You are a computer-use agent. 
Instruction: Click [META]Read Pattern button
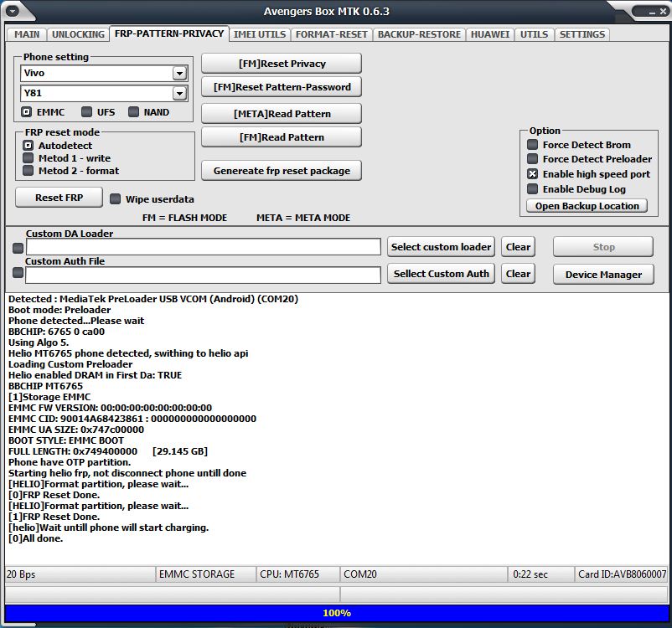click(x=282, y=114)
